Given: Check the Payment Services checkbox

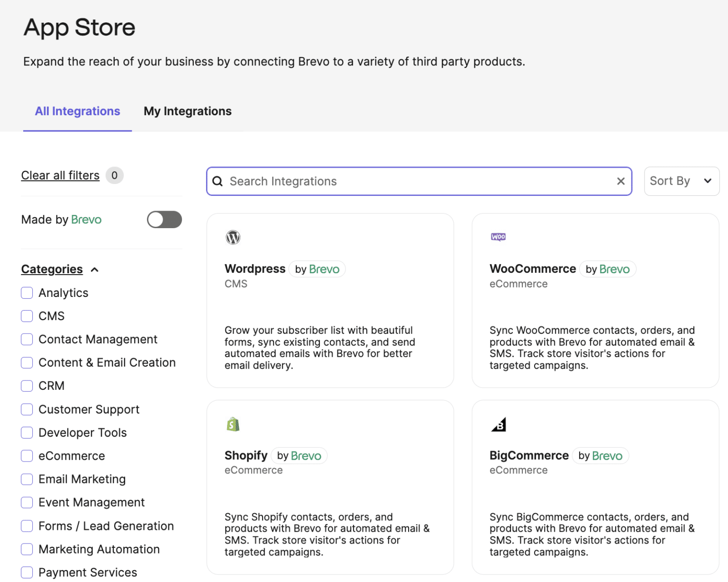Looking at the screenshot, I should pyautogui.click(x=27, y=573).
